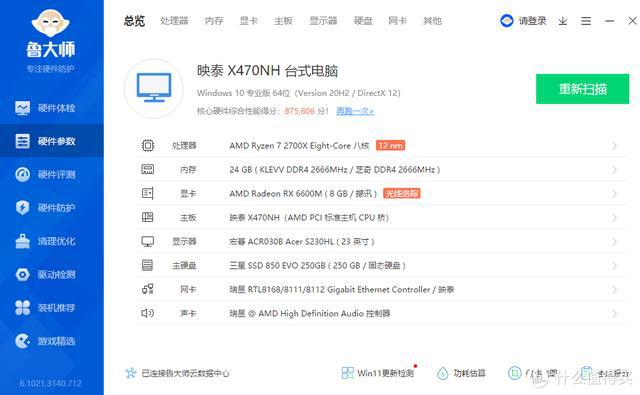Select 映泰 X470NH motherboard row text
640x395 pixels.
(309, 217)
